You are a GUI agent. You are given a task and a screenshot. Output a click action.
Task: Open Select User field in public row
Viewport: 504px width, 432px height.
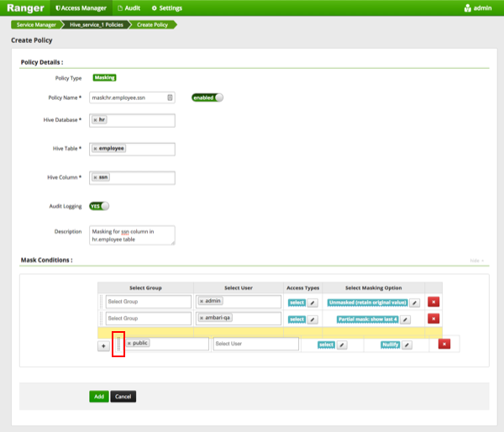[x=255, y=344]
